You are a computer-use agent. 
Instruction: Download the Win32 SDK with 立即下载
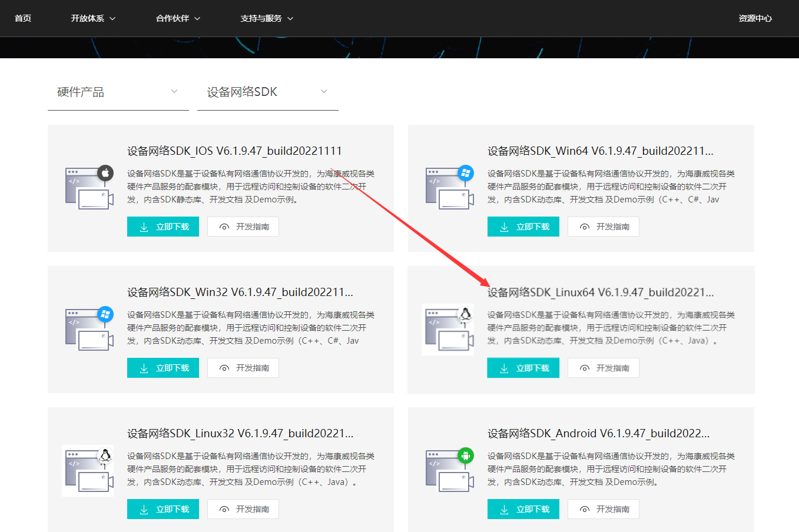click(163, 368)
